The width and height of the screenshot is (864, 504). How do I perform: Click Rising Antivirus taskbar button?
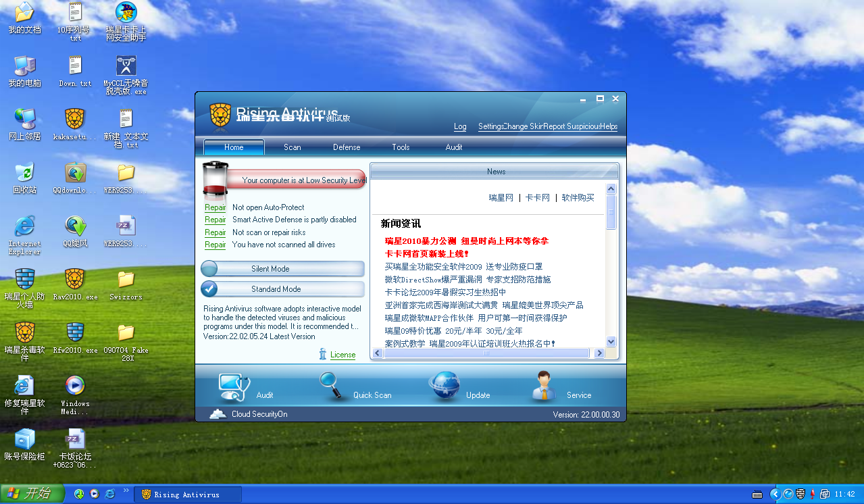tap(188, 495)
